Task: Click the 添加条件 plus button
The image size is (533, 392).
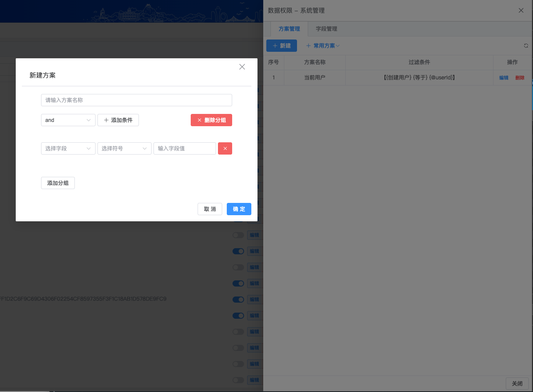Action: [x=118, y=120]
